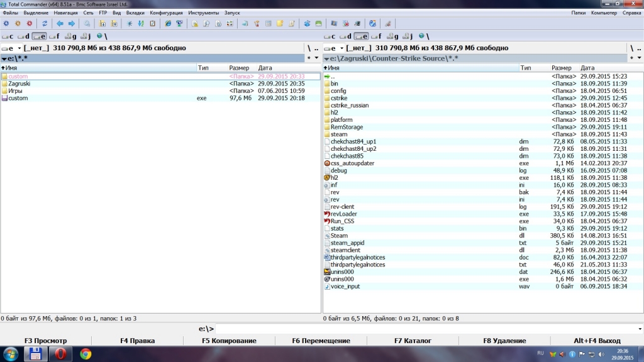Open the command line history dropdown
This screenshot has height=362, width=644.
pos(640,329)
